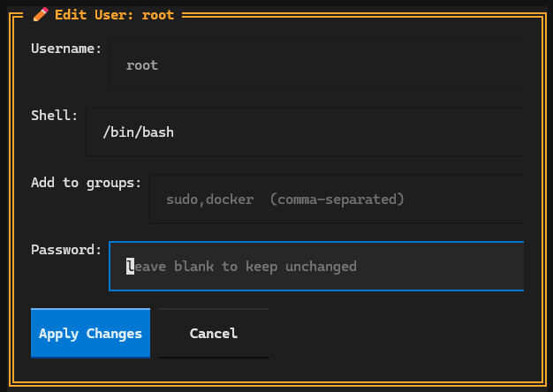This screenshot has height=392, width=553.
Task: Click inside the Password input field
Action: pos(317,266)
